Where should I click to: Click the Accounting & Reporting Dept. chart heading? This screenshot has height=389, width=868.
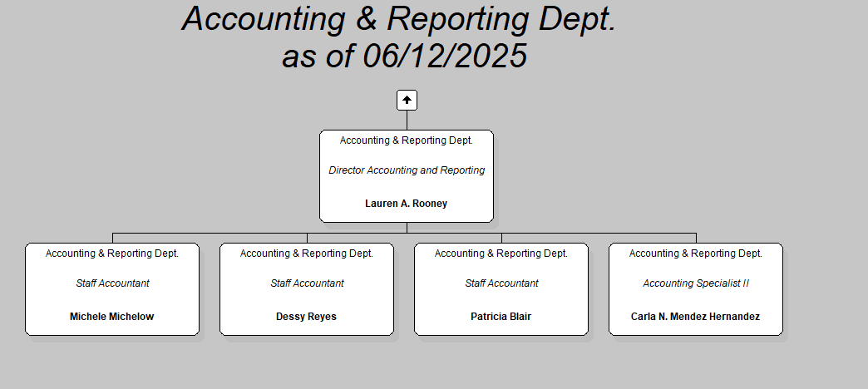click(x=399, y=18)
